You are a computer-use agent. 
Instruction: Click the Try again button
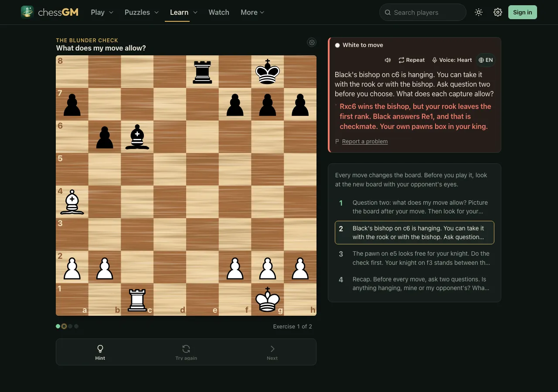(186, 352)
